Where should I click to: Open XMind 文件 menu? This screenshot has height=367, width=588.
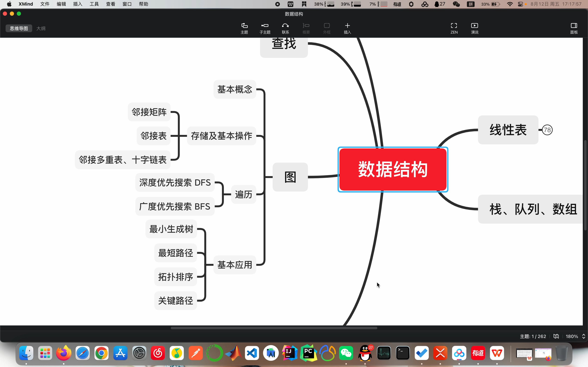pyautogui.click(x=44, y=4)
